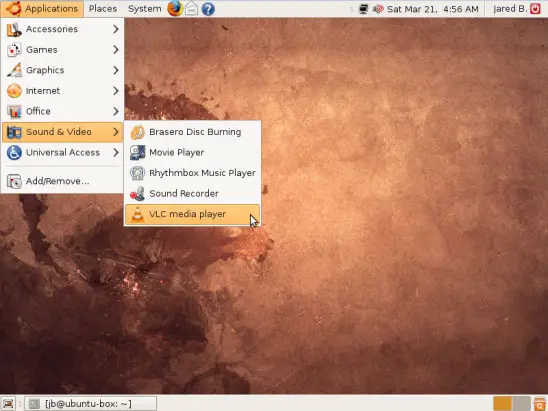Expand the Accessories submenu arrow
This screenshot has width=548, height=411.
pos(116,29)
